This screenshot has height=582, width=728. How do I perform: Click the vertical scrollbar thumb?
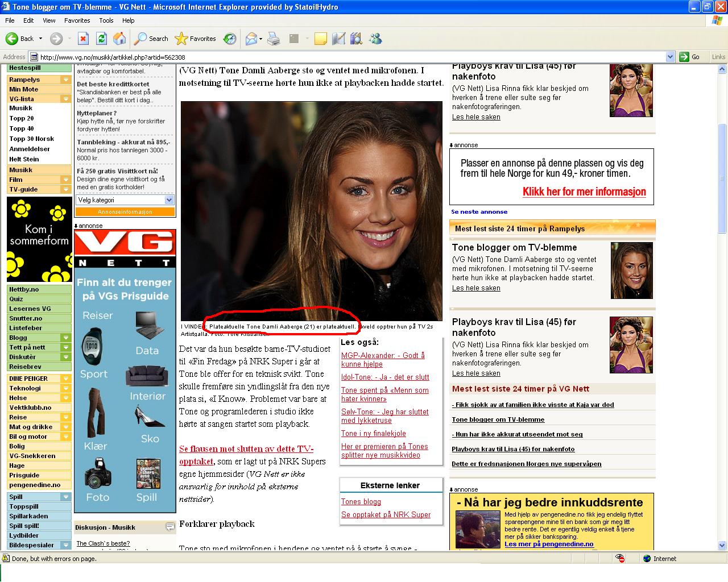tap(722, 178)
